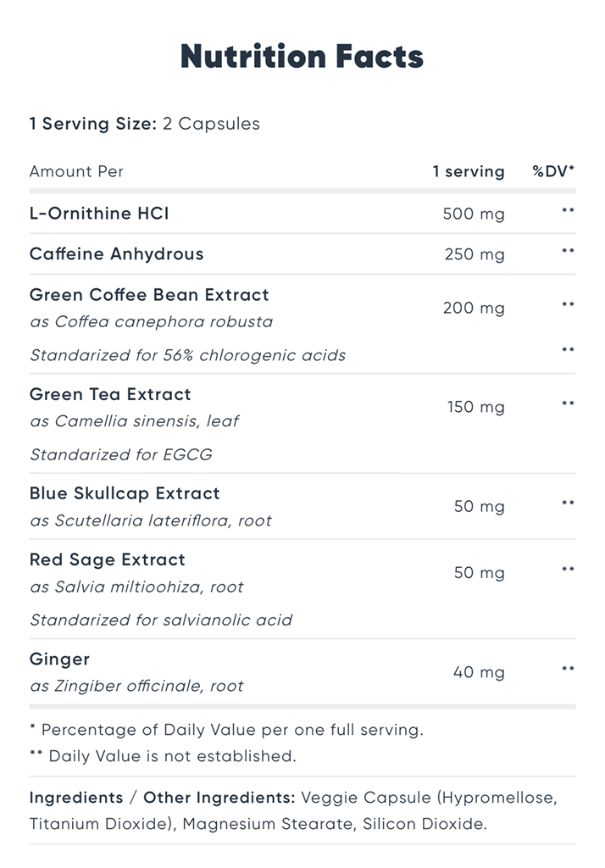This screenshot has width=605, height=868.
Task: Click the 56% chlorogenic acids line
Action: (187, 355)
